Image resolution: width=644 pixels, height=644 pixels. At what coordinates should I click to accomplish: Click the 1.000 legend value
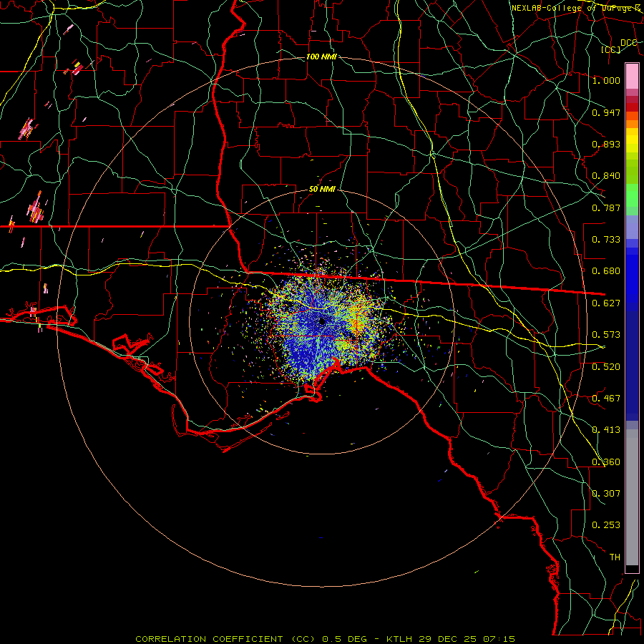click(x=606, y=80)
